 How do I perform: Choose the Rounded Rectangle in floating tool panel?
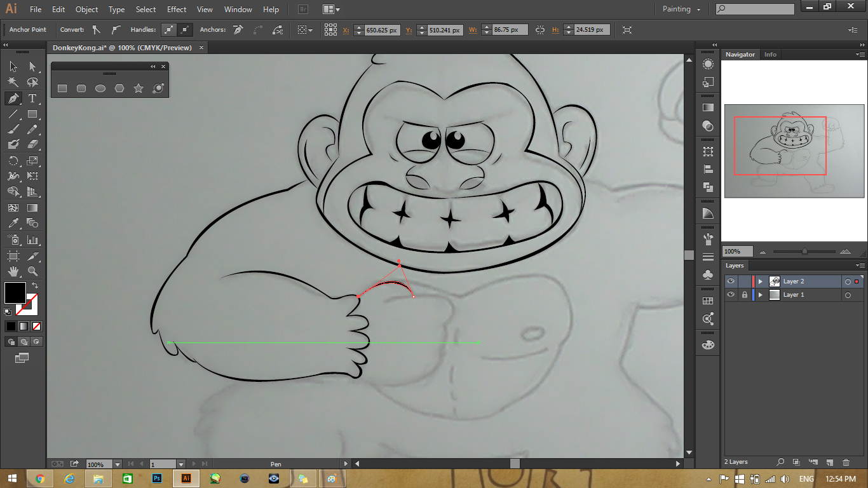click(x=81, y=88)
